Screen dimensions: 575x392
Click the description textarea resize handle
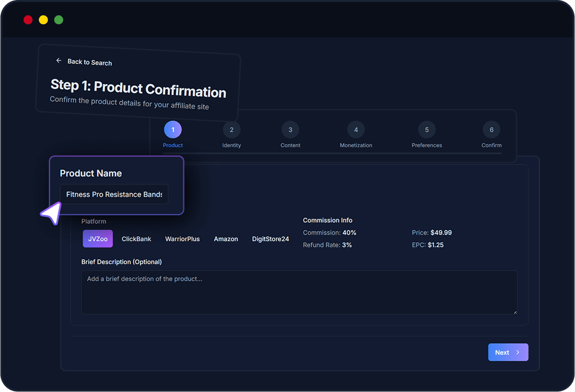click(x=514, y=311)
